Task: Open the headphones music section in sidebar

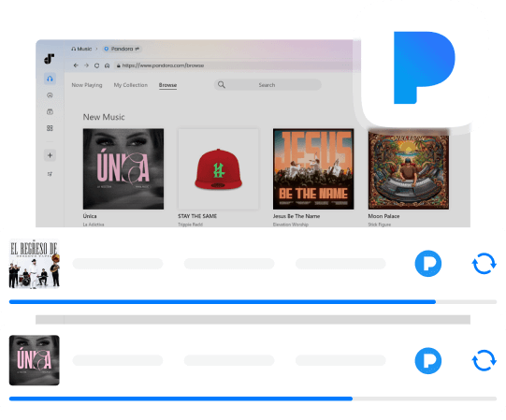Action: pyautogui.click(x=50, y=79)
